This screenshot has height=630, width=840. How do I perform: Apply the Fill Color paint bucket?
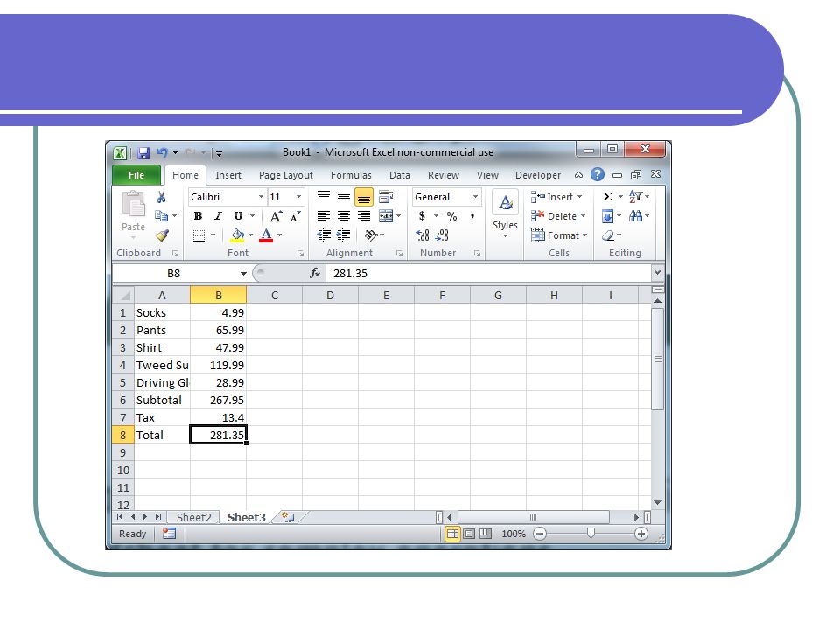pos(237,235)
